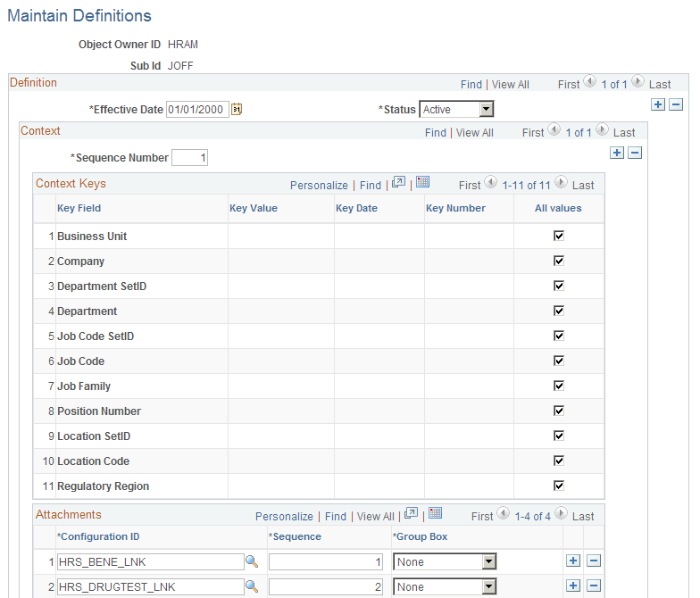Sort by Key Field column header
The width and height of the screenshot is (700, 598).
pyautogui.click(x=79, y=209)
